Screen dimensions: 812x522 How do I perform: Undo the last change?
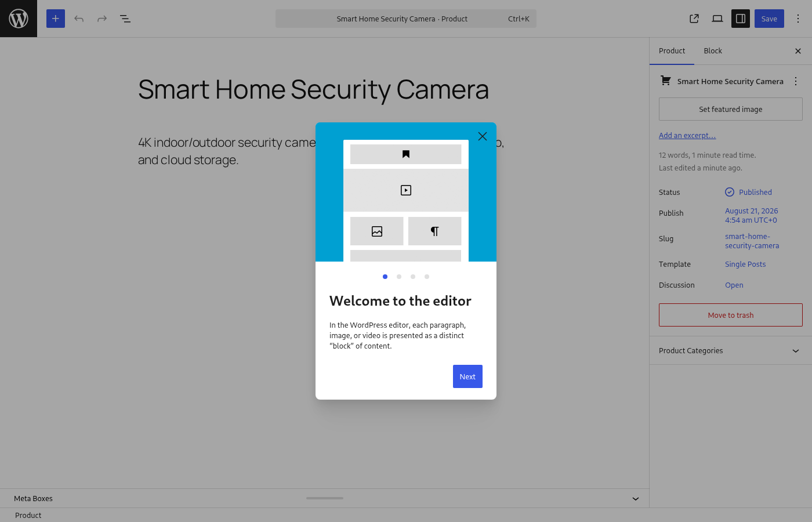(x=79, y=19)
